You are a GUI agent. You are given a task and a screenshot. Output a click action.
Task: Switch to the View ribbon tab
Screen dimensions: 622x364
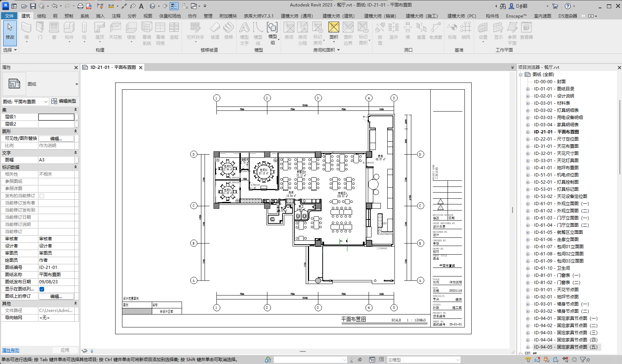pyautogui.click(x=148, y=16)
